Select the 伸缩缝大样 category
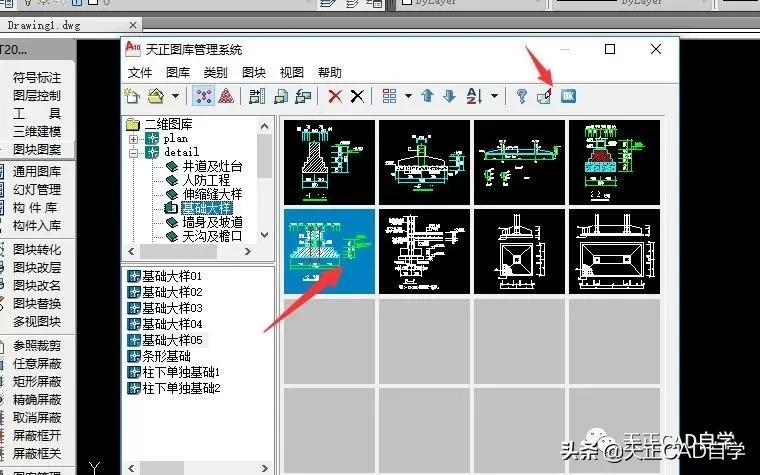The width and height of the screenshot is (760, 475). (x=212, y=194)
